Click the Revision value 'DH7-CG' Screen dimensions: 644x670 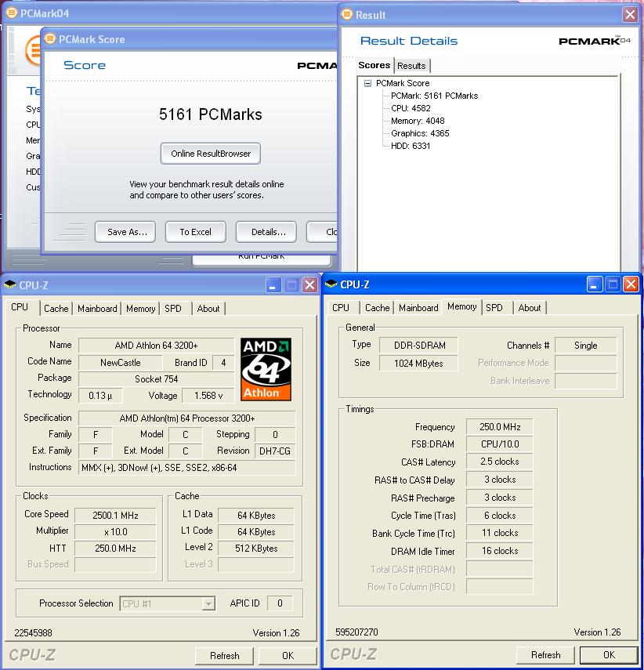click(275, 451)
